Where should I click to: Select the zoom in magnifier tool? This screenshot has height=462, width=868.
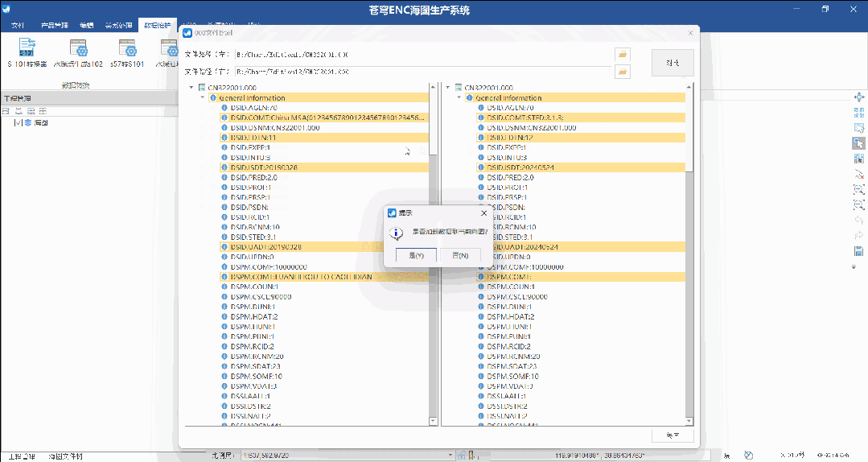[x=858, y=189]
